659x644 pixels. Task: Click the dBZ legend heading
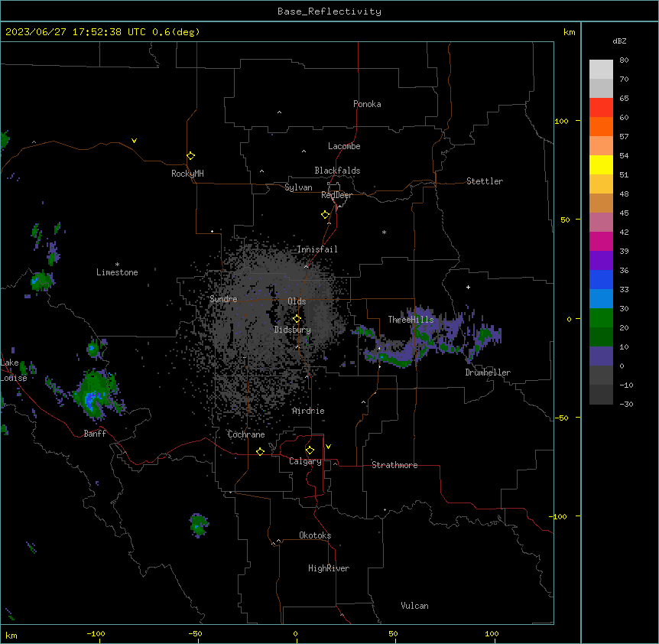(x=619, y=41)
